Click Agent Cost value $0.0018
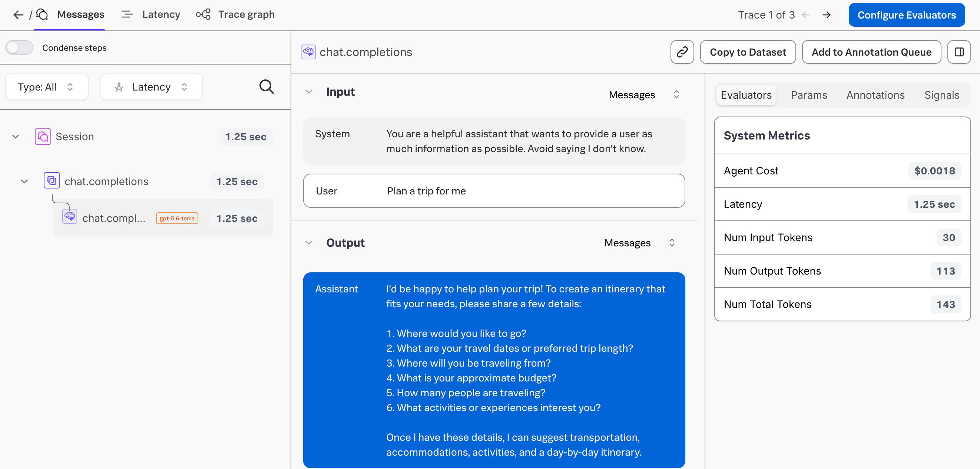Viewport: 980px width, 469px height. pyautogui.click(x=934, y=171)
